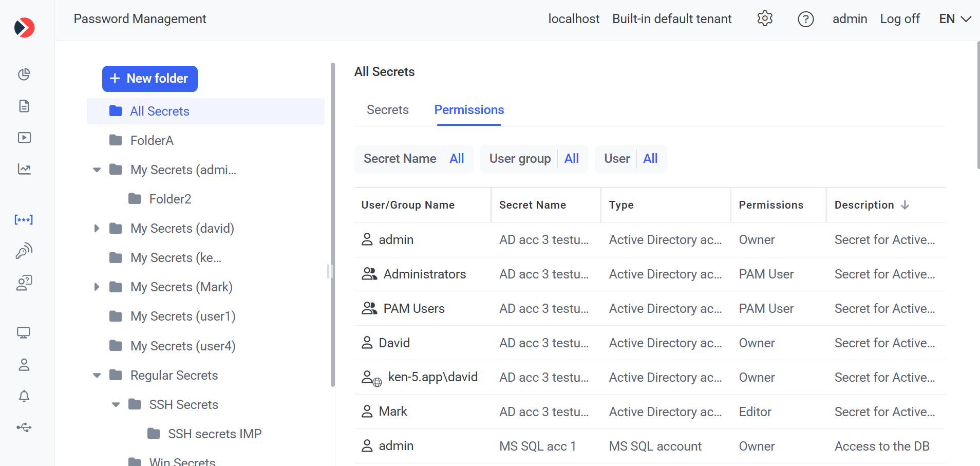Viewport: 980px width, 466px height.
Task: Open the notifications bell icon in sidebar
Action: point(24,396)
